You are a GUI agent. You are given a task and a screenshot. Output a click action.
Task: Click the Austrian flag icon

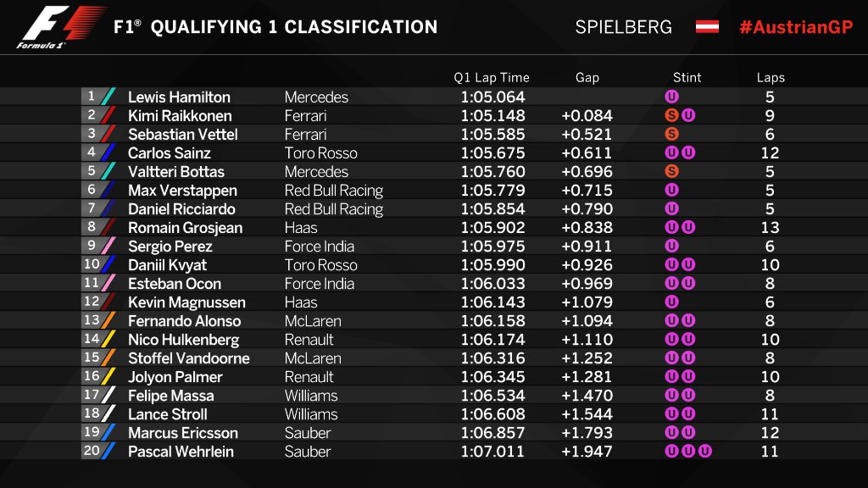707,26
